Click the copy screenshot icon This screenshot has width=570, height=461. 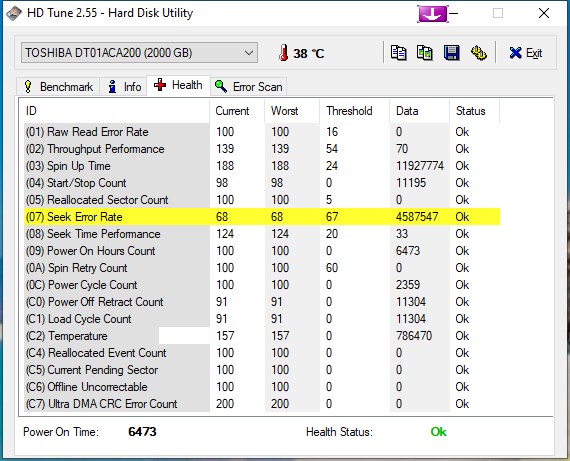point(425,53)
